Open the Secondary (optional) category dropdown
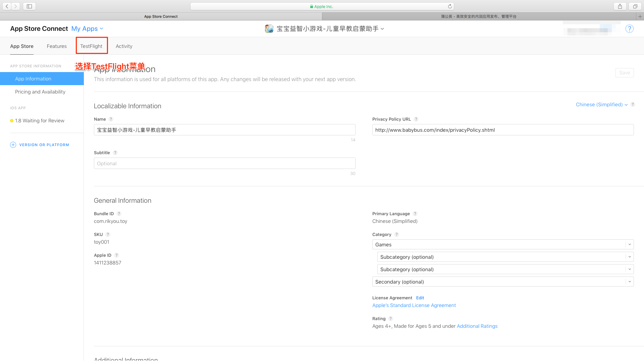 click(x=503, y=282)
